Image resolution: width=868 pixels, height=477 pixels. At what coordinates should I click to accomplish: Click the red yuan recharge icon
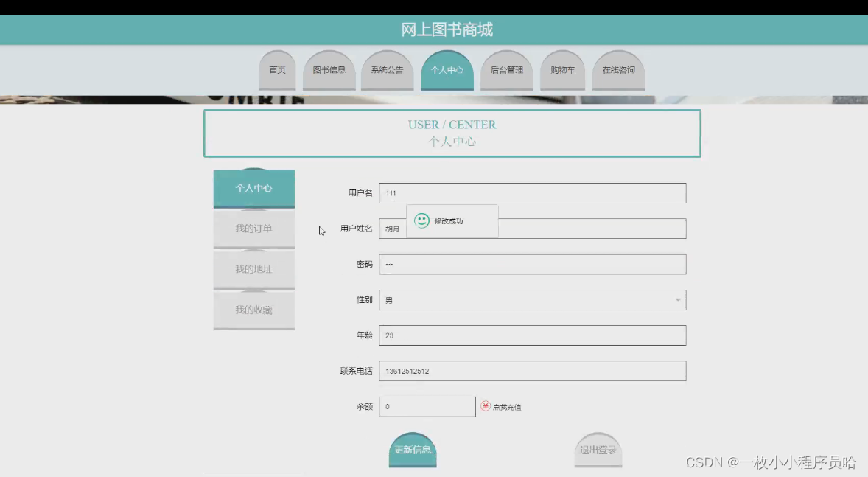point(486,406)
